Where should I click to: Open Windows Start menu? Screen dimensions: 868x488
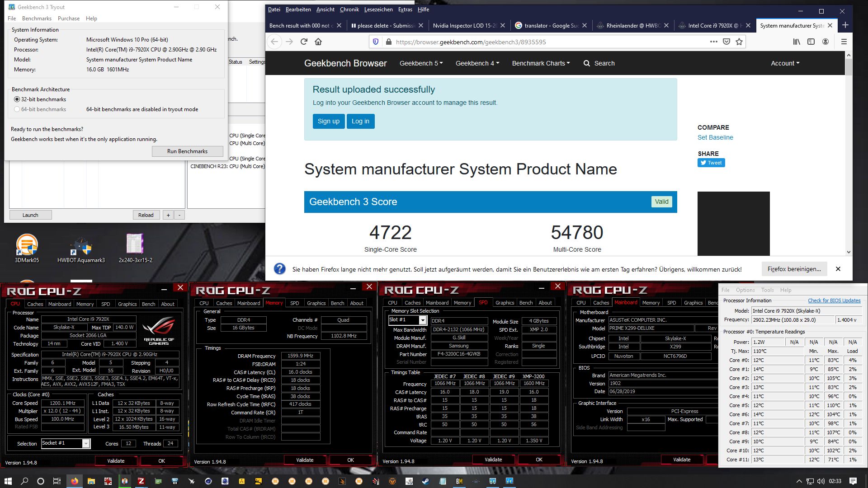tap(8, 481)
